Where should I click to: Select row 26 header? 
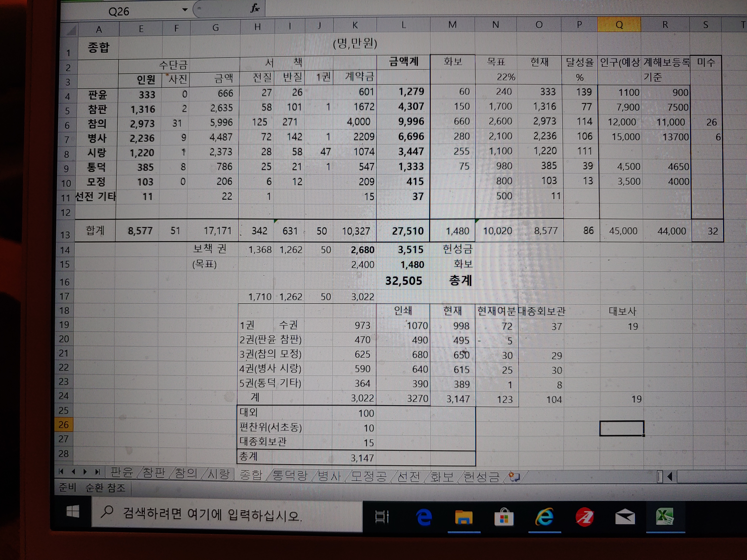tap(64, 424)
